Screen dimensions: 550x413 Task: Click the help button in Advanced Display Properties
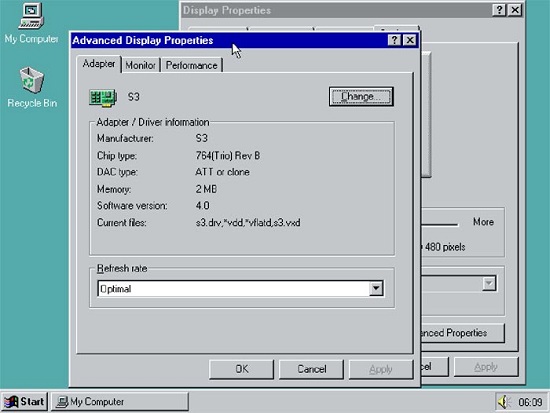(394, 40)
